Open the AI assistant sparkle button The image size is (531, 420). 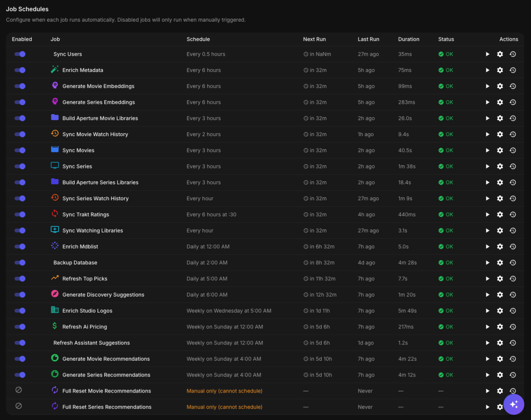coord(513,404)
